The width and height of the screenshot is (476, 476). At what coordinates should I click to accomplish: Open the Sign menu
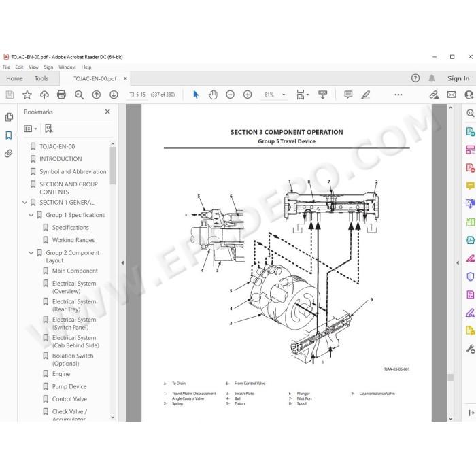pyautogui.click(x=48, y=67)
